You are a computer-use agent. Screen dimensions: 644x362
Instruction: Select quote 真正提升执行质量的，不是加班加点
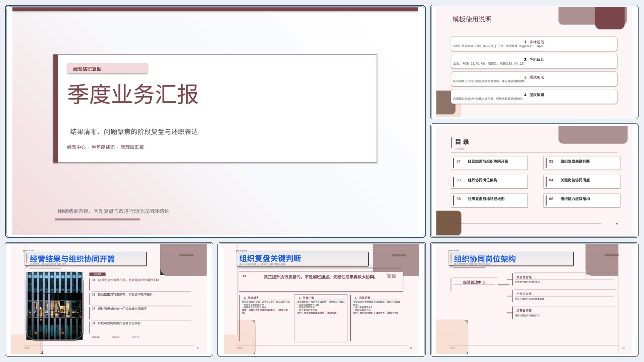click(320, 277)
